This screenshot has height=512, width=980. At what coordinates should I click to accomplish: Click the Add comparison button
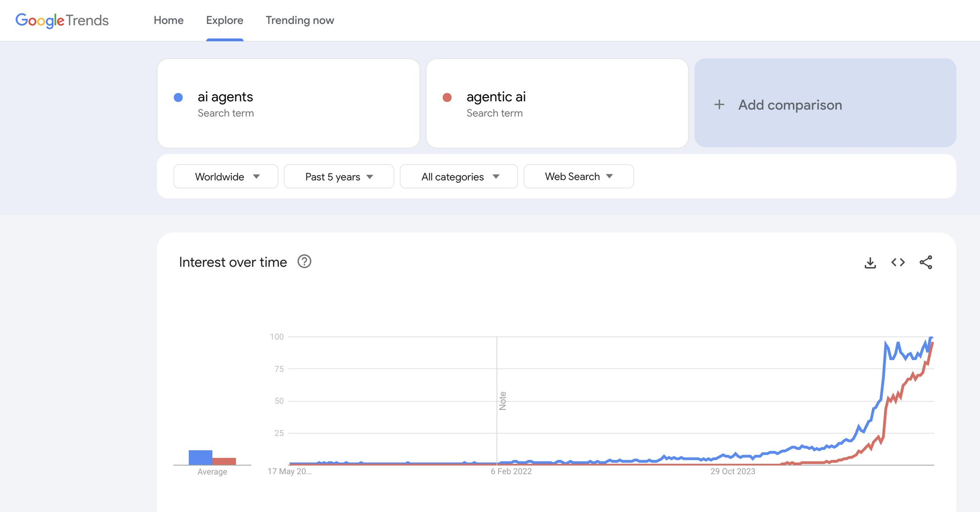[825, 103]
